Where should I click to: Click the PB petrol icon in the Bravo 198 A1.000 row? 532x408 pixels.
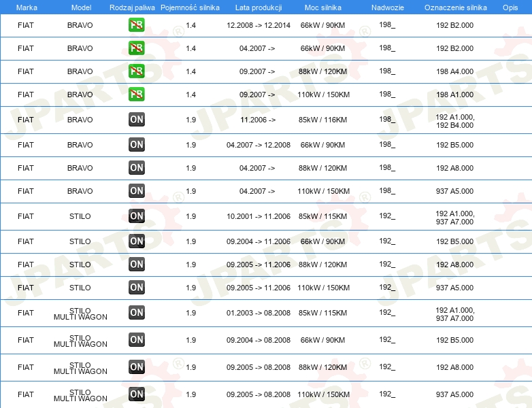136,95
